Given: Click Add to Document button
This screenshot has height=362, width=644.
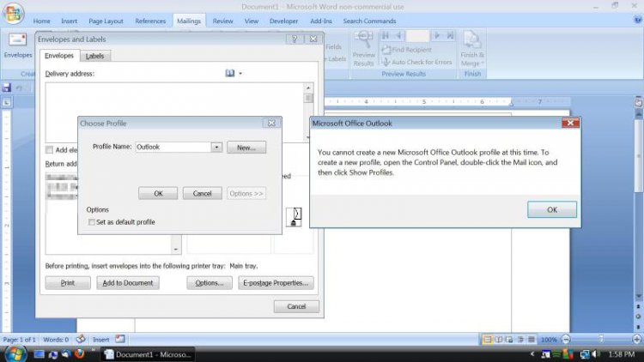Looking at the screenshot, I should click(x=128, y=283).
